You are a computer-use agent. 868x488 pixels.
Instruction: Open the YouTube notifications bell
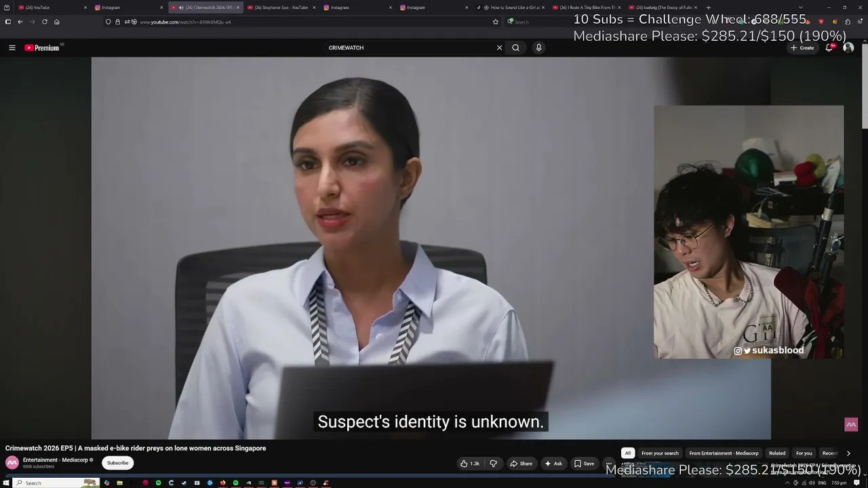[829, 47]
